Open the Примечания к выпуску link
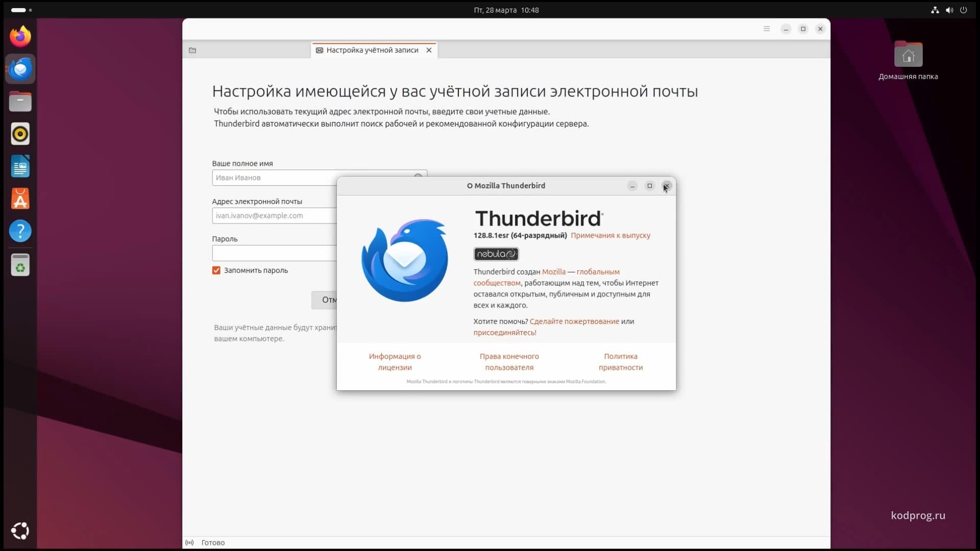Viewport: 980px width, 551px height. pyautogui.click(x=610, y=236)
